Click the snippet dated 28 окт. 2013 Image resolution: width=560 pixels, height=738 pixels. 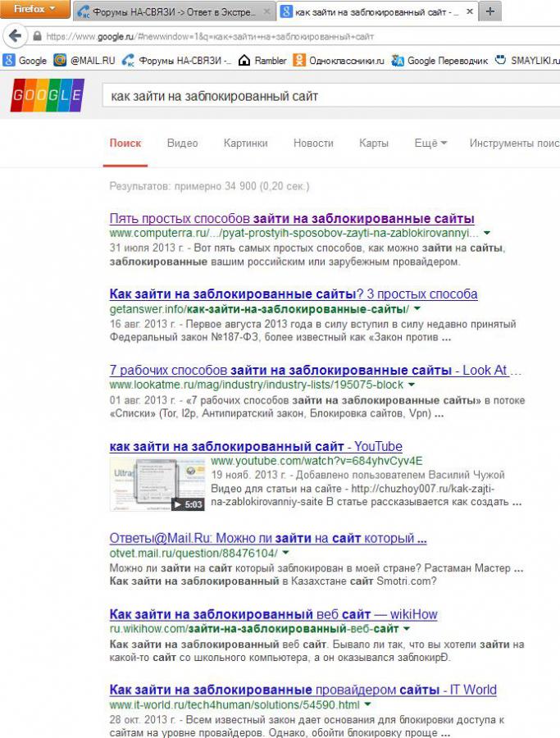click(x=307, y=727)
